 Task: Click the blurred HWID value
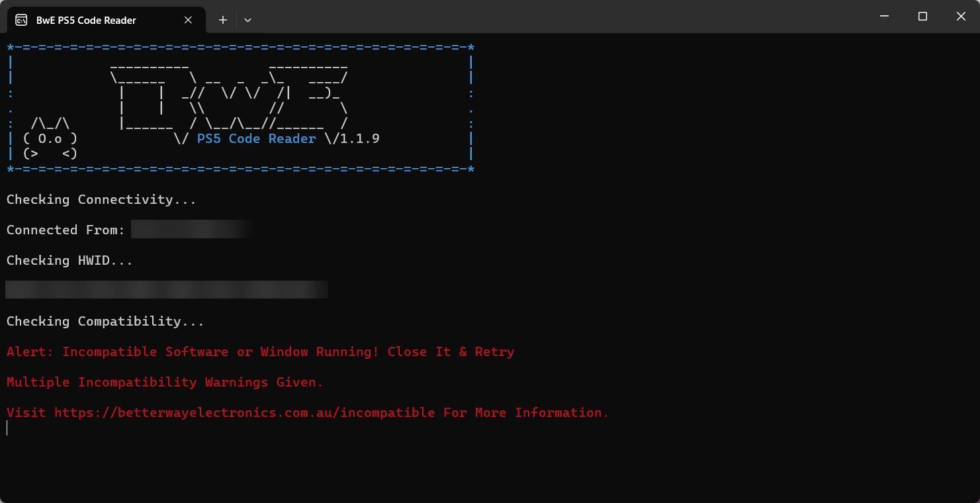(x=167, y=290)
